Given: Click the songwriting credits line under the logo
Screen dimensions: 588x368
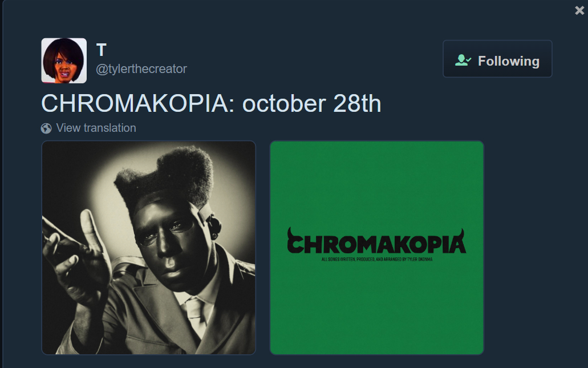Looking at the screenshot, I should point(377,259).
